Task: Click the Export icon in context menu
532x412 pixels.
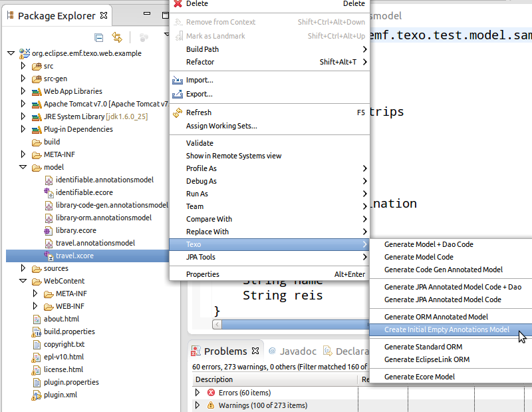Action: 178,94
